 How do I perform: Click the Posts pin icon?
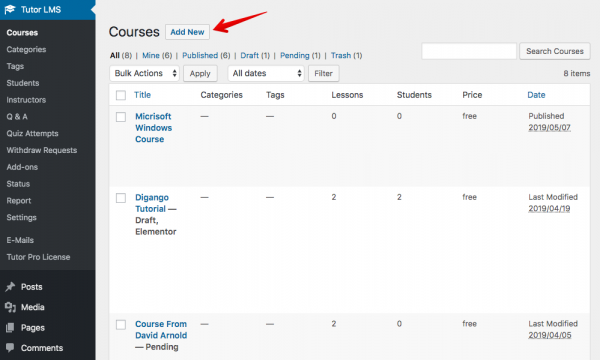coord(10,287)
